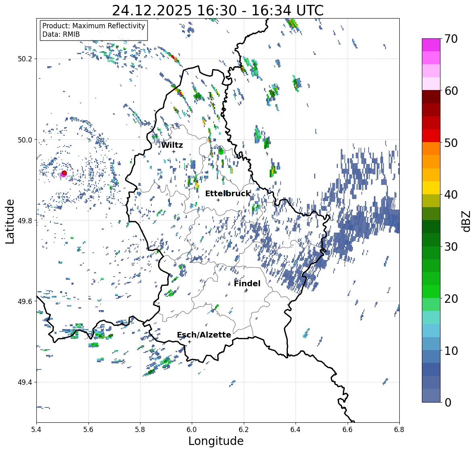Click the dBZ colorbar label
This screenshot has height=451, width=476.
coord(467,221)
